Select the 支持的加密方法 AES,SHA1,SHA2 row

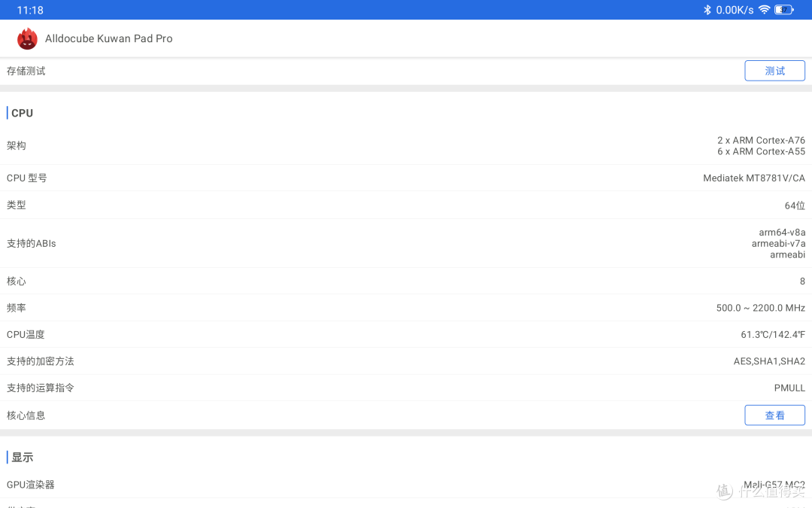click(x=406, y=361)
